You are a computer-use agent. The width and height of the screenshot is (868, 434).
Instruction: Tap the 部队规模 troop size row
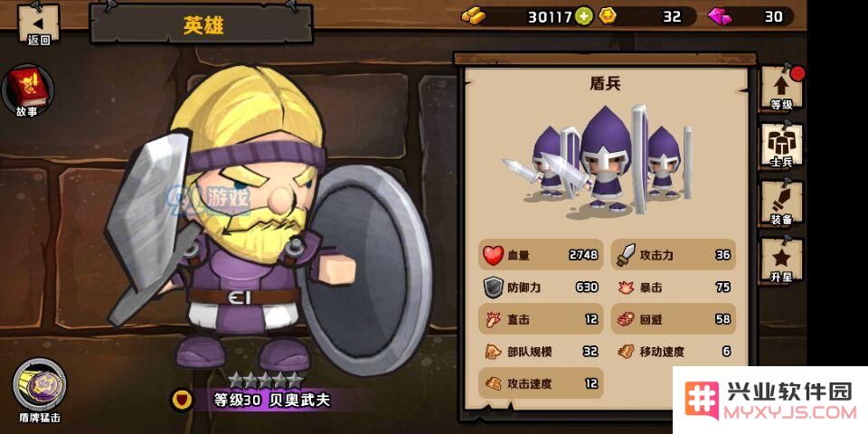click(x=541, y=351)
